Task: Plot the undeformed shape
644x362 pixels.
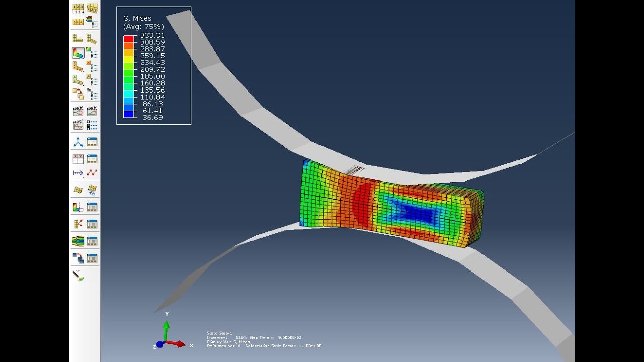Action: 78,39
